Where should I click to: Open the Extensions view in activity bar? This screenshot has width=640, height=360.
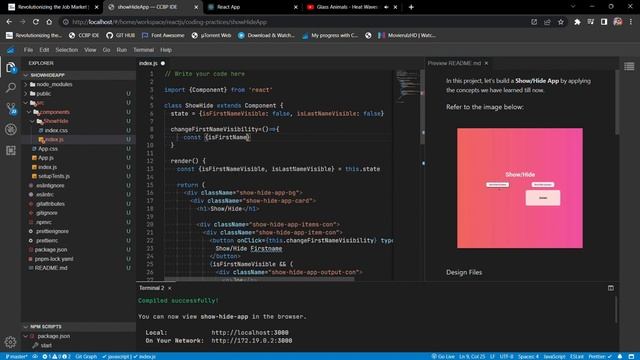click(x=11, y=150)
